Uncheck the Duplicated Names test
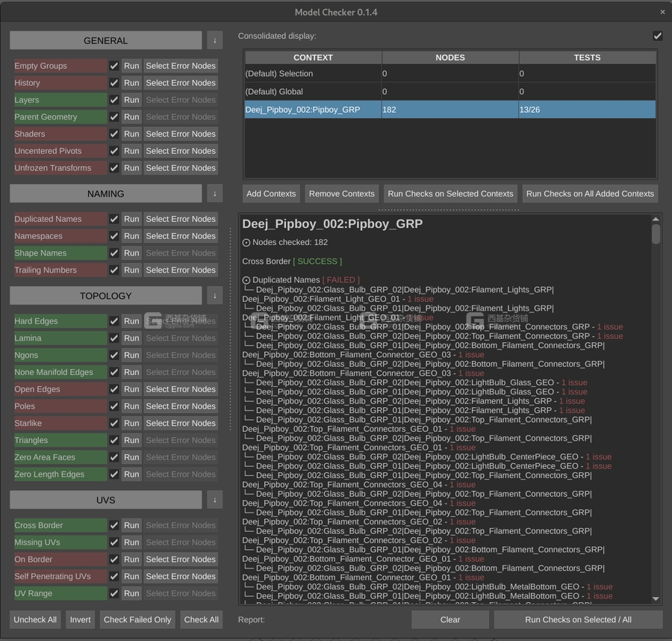Image resolution: width=672 pixels, height=641 pixels. click(113, 219)
